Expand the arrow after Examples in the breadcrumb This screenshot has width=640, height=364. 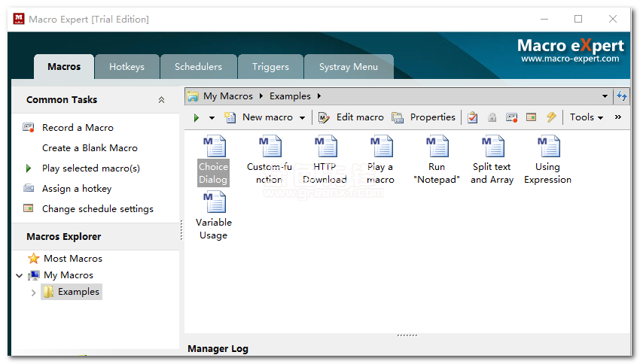pos(318,96)
